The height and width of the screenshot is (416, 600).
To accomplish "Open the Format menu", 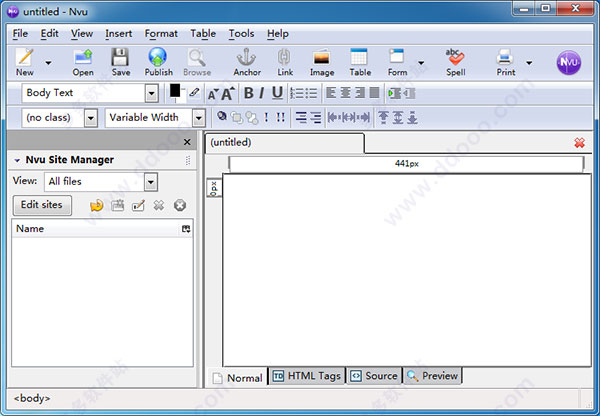I will [x=161, y=34].
